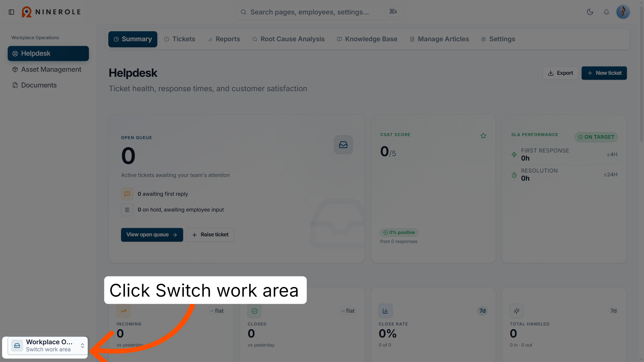Click the First Response lightning icon
Screen dimensions: 644x362
pos(514,155)
